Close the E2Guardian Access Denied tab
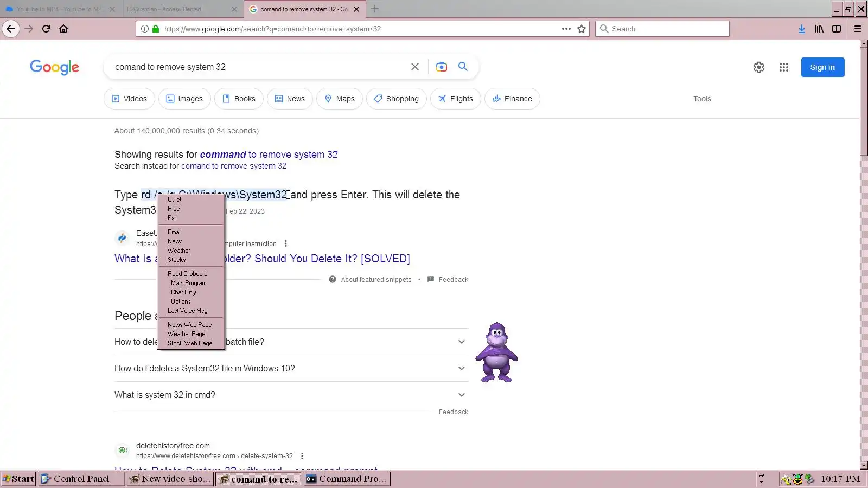 pos(234,9)
